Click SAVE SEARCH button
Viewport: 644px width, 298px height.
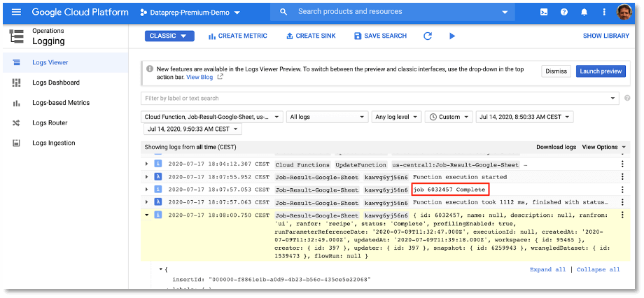click(x=380, y=36)
